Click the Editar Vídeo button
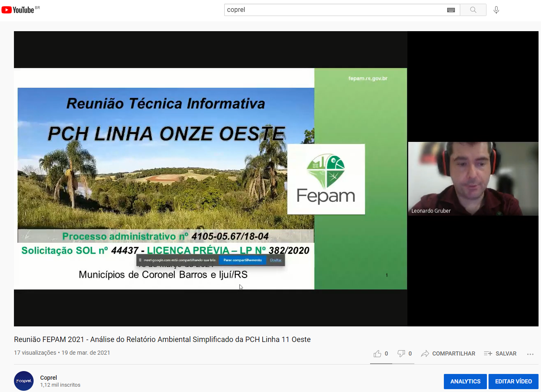The height and width of the screenshot is (392, 541). (513, 381)
